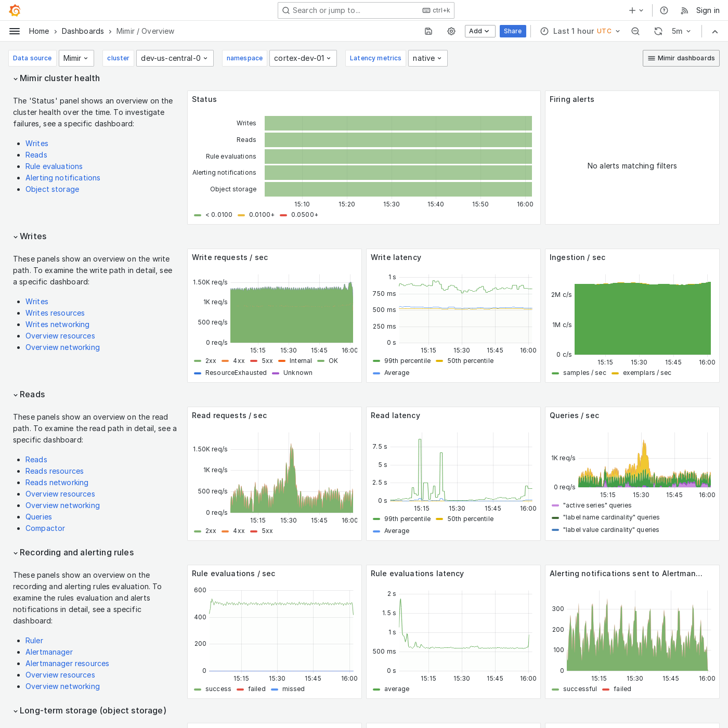Screen dimensions: 728x728
Task: Collapse the Long-term storage row
Action: [x=89, y=710]
